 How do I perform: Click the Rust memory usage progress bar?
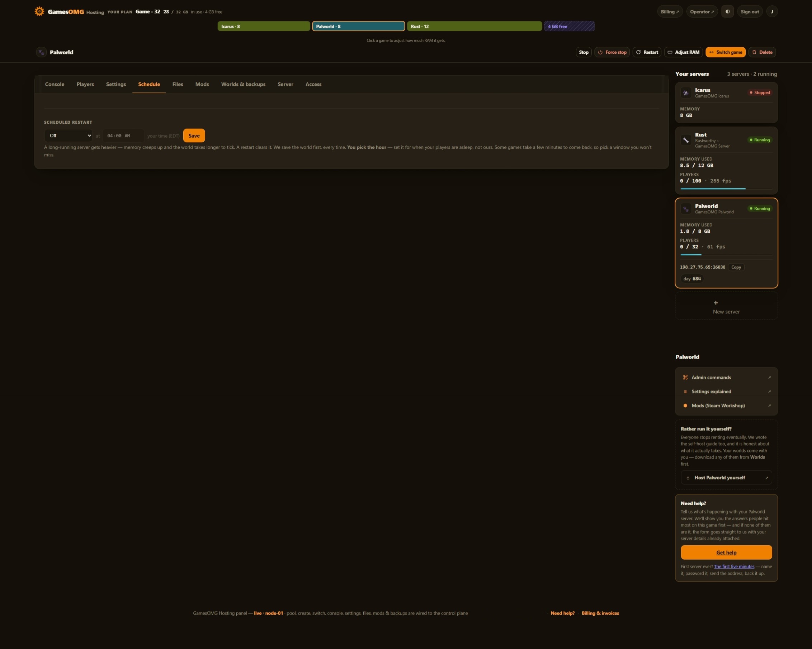click(x=726, y=189)
